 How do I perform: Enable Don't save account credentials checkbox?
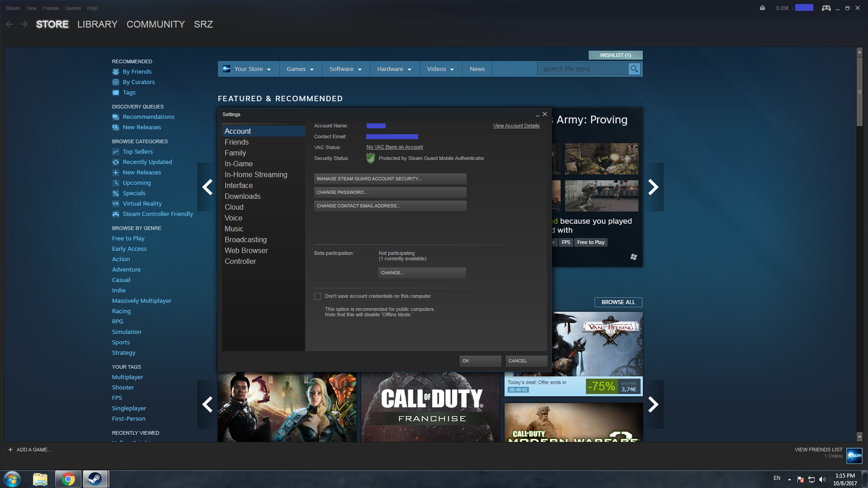(x=317, y=296)
